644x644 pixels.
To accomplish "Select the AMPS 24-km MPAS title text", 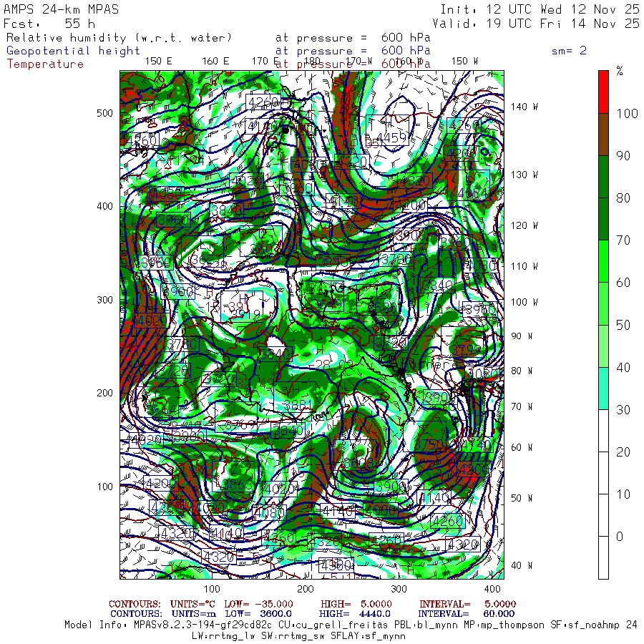I will tap(62, 10).
